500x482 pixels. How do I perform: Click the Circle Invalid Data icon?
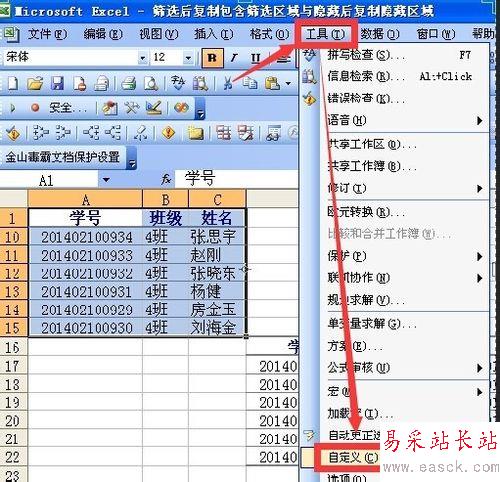[x=223, y=133]
